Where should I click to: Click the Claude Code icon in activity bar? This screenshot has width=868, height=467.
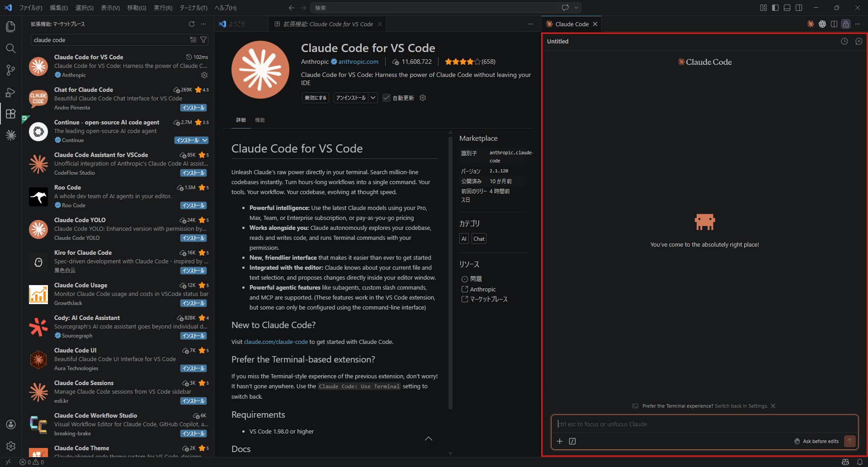click(x=10, y=135)
